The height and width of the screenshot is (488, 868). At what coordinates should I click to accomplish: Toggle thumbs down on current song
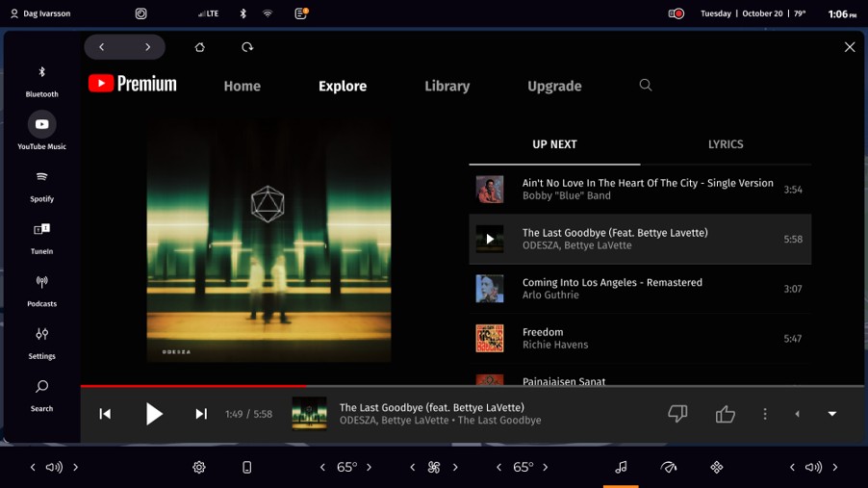(677, 414)
